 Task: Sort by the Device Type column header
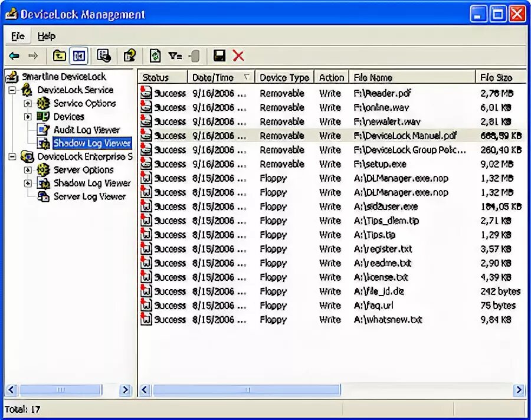coord(284,77)
